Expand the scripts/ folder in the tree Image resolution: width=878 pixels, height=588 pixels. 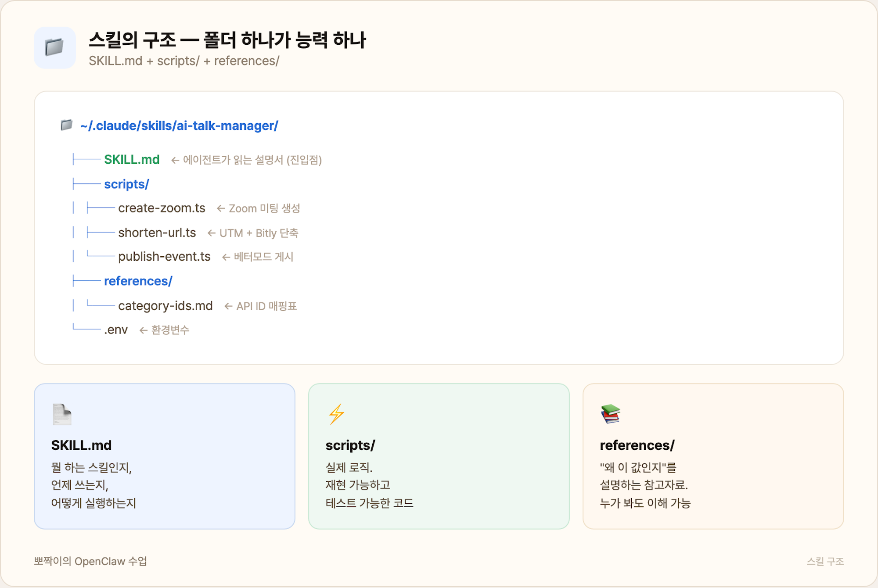126,184
